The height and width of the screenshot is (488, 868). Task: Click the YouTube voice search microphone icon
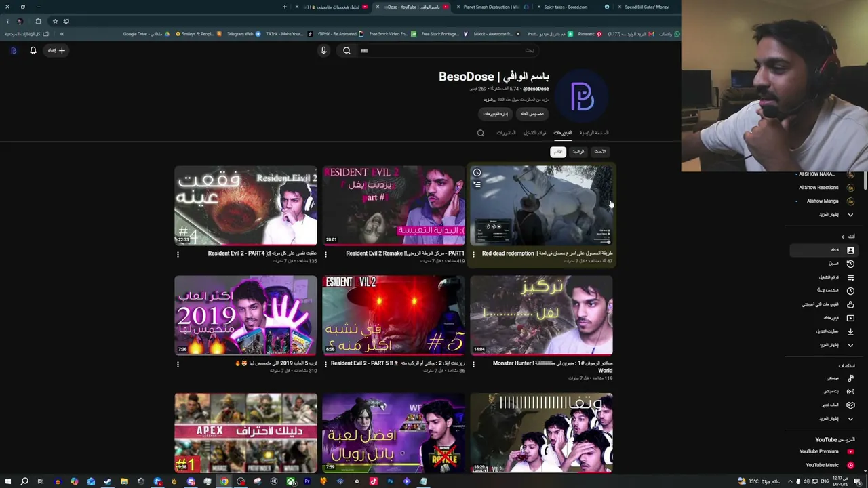(x=323, y=50)
